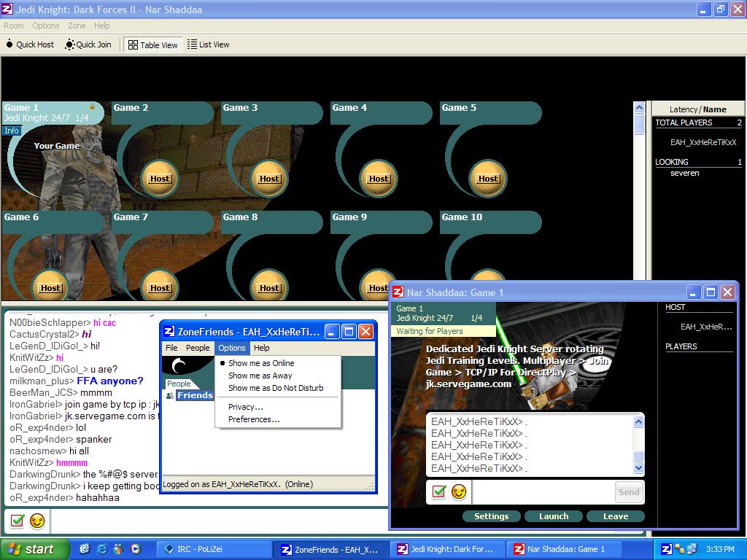The height and width of the screenshot is (560, 747).
Task: Click Game 1 window chat checkmark icon
Action: click(x=438, y=491)
